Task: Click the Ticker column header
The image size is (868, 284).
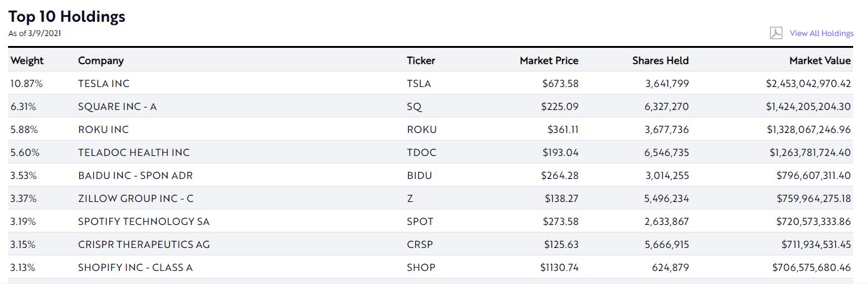Action: [421, 60]
